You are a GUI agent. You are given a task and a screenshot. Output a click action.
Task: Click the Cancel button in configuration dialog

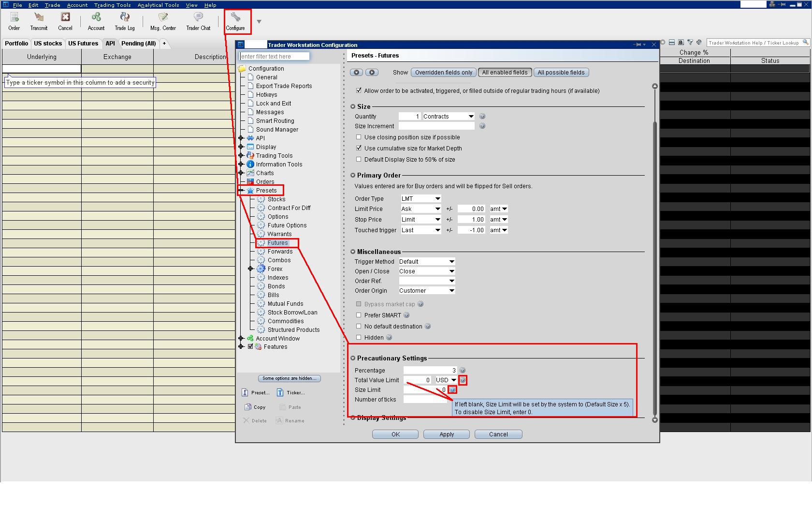click(x=498, y=434)
